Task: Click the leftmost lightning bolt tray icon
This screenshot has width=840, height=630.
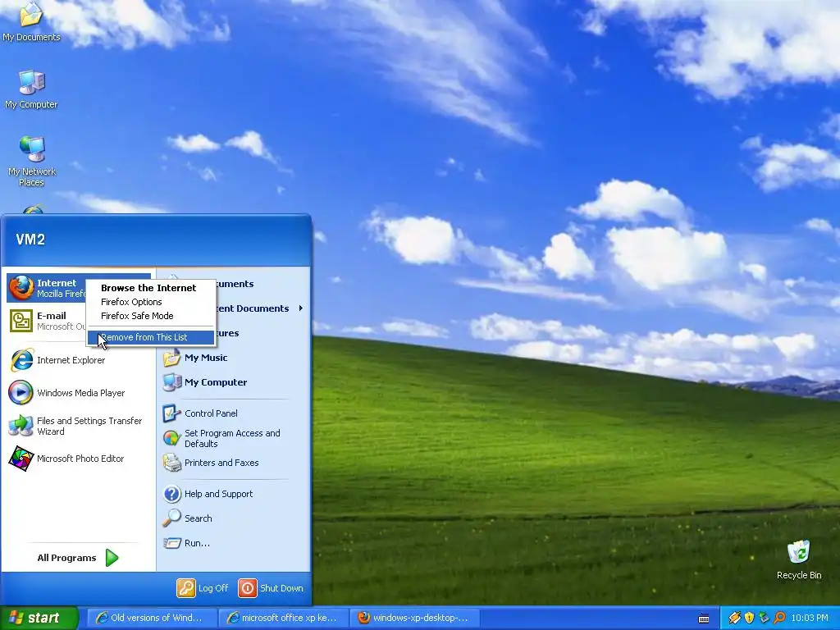Action: (x=734, y=618)
